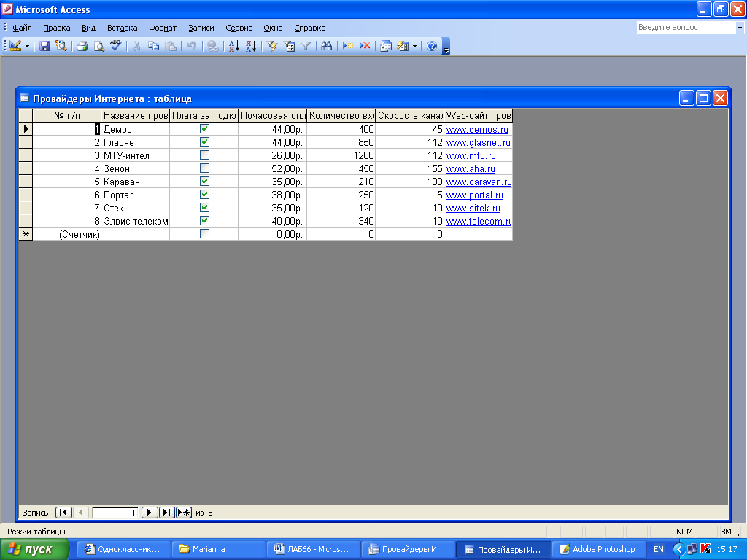Click the Введите вопрос help box

pyautogui.click(x=686, y=28)
